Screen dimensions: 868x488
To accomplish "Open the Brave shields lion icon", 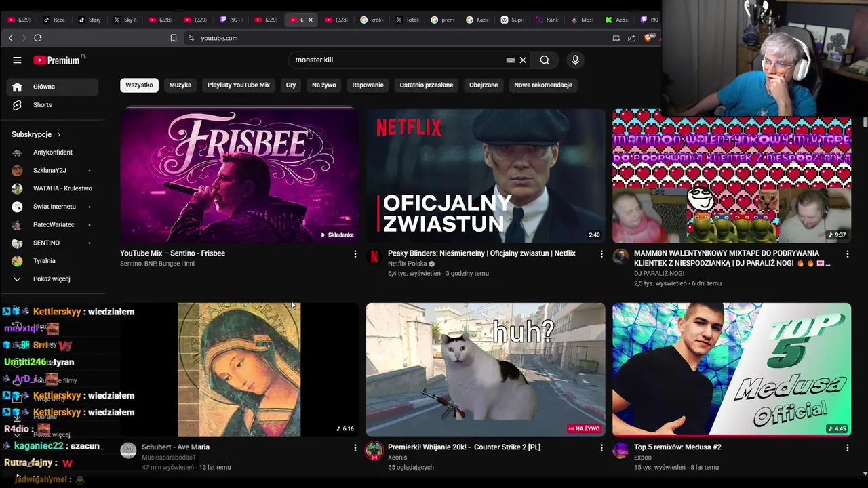I will click(649, 38).
